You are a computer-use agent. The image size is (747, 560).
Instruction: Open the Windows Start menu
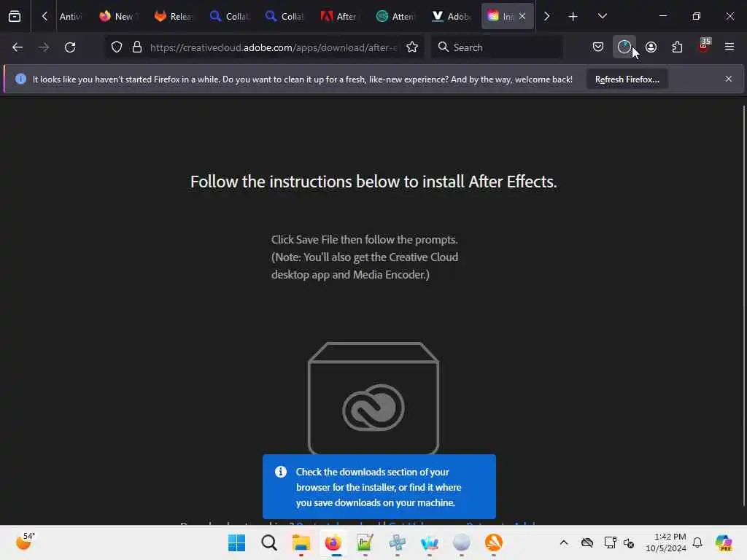point(237,542)
